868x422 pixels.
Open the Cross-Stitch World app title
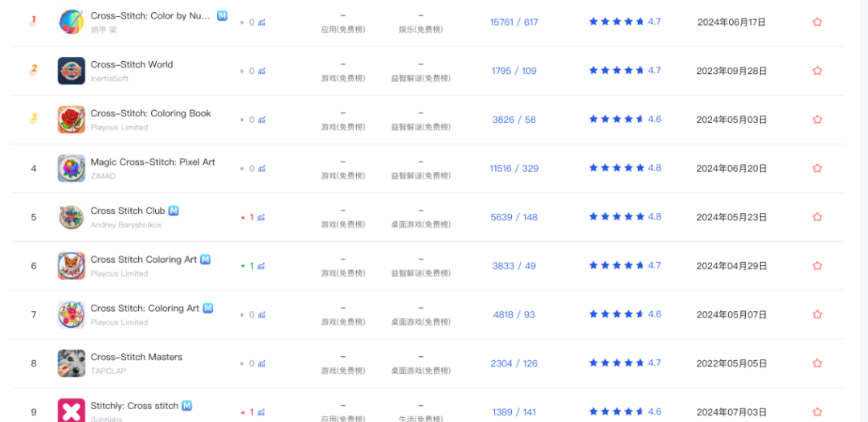pyautogui.click(x=132, y=64)
